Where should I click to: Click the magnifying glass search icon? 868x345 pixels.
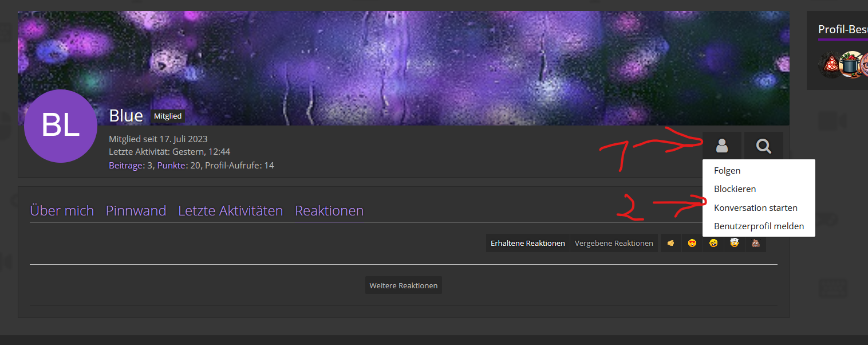(x=763, y=146)
